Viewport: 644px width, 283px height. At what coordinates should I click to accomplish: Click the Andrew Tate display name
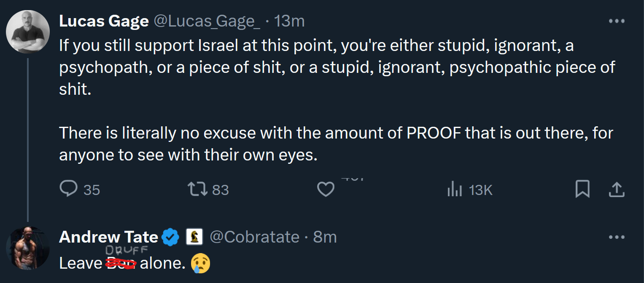[x=108, y=237]
